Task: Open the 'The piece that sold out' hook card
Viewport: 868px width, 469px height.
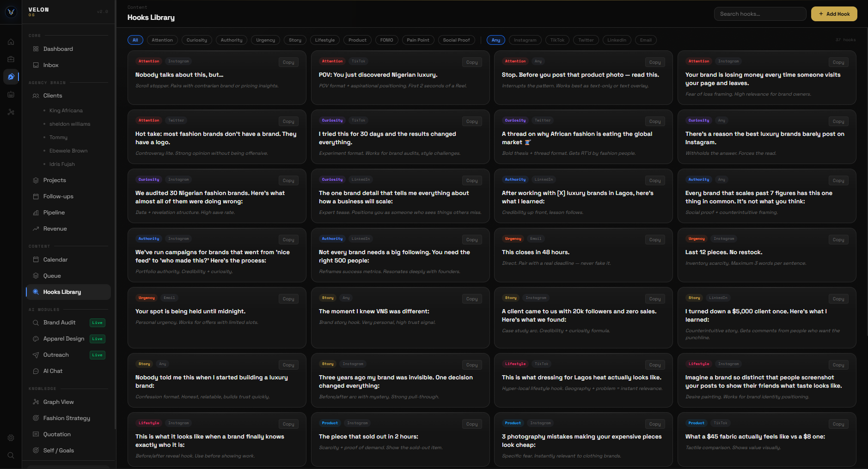Action: (x=400, y=439)
